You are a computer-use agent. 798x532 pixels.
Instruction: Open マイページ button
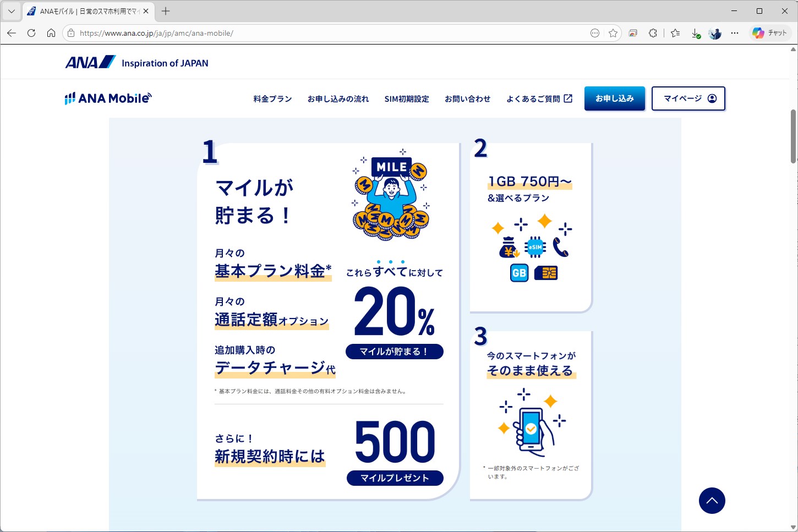(688, 98)
